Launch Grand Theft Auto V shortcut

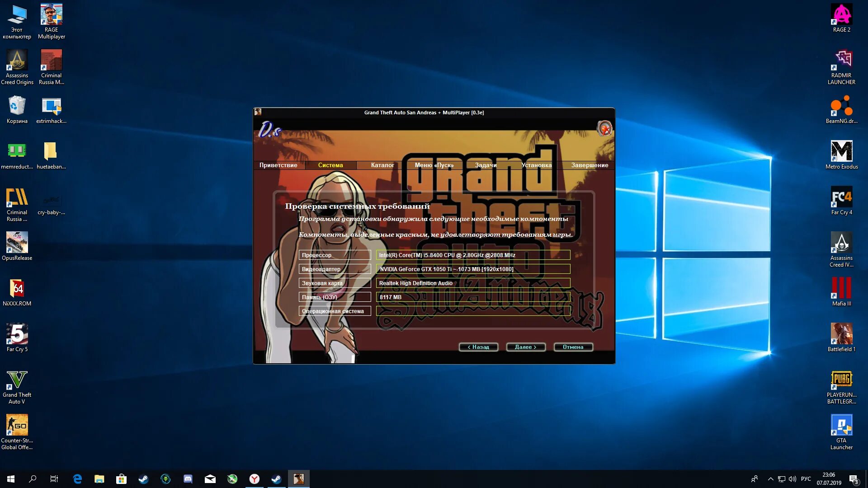point(17,387)
